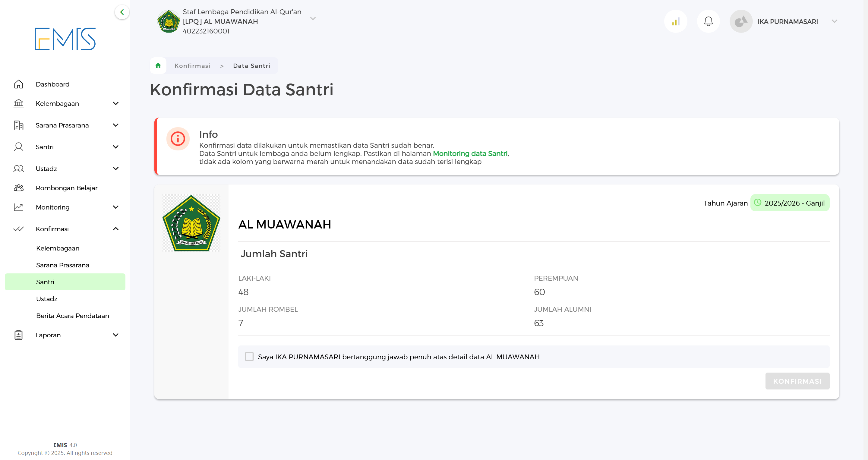Open the Berita Acara Pendataan submenu item

click(72, 315)
